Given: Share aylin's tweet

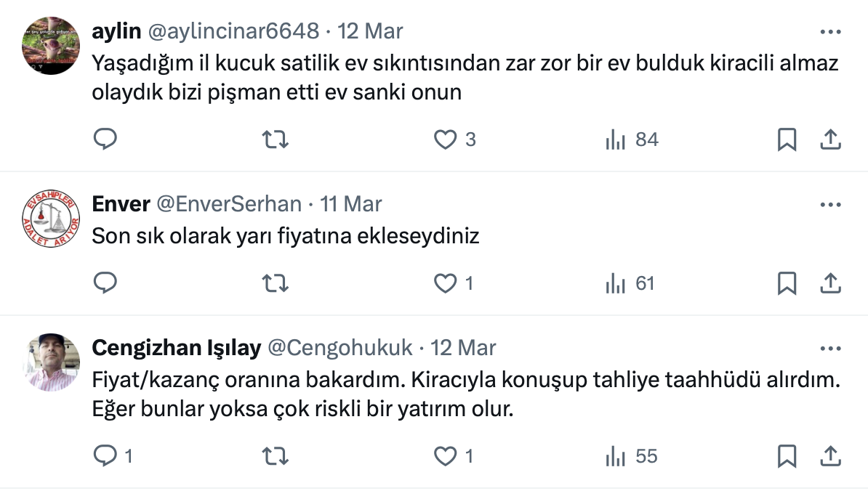Looking at the screenshot, I should [x=830, y=139].
